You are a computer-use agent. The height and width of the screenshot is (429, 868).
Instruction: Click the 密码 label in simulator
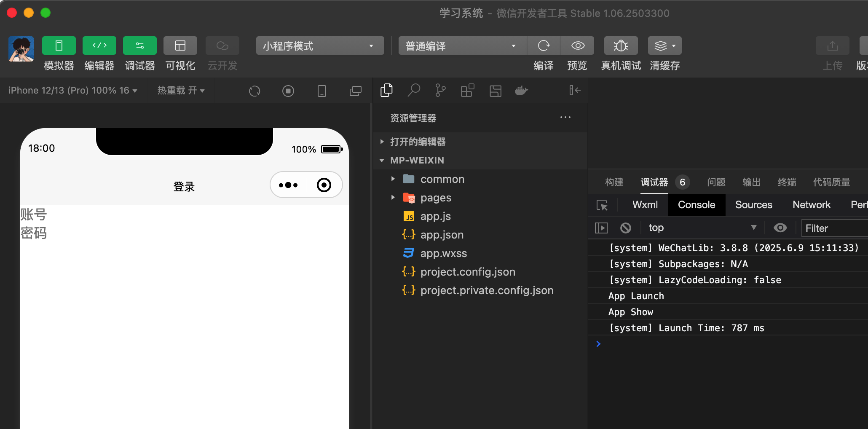coord(34,233)
